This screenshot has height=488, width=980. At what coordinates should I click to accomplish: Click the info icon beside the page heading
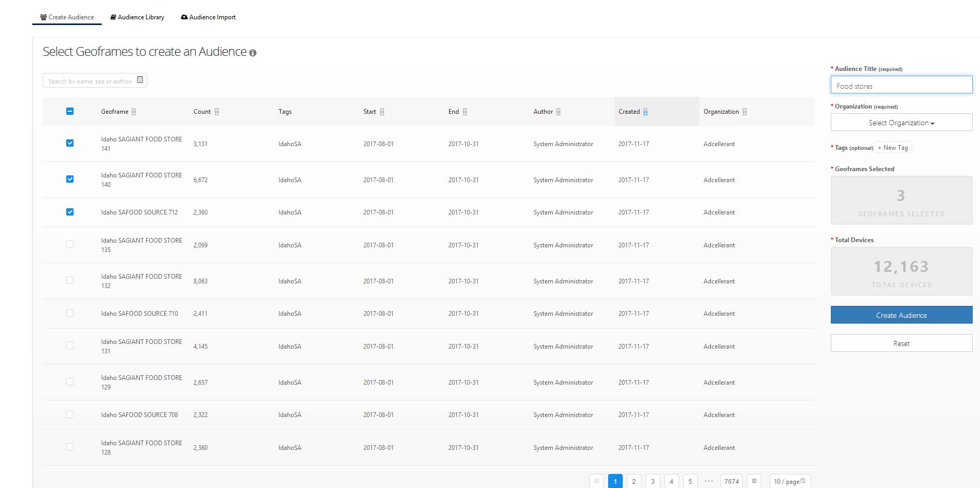(253, 53)
